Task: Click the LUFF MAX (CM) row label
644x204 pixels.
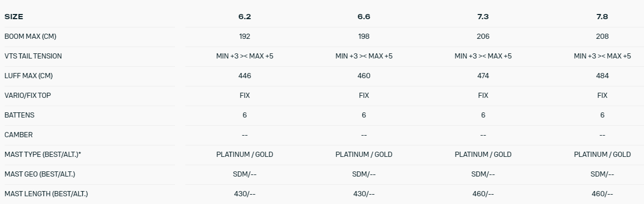Action: point(28,76)
